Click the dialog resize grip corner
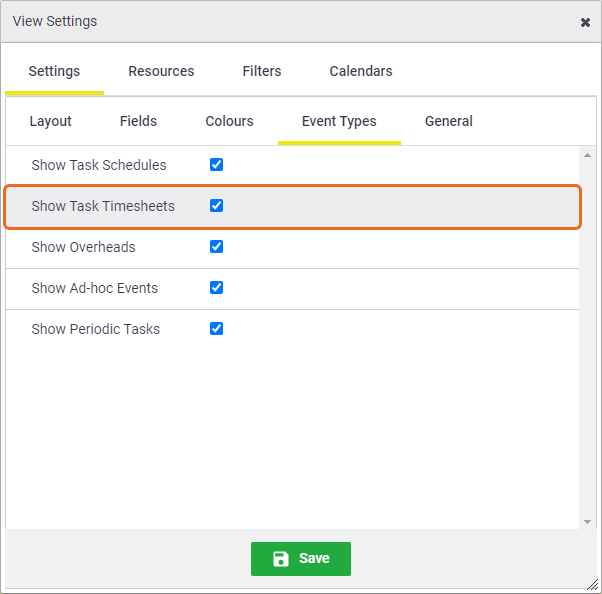The width and height of the screenshot is (602, 594). point(593,585)
